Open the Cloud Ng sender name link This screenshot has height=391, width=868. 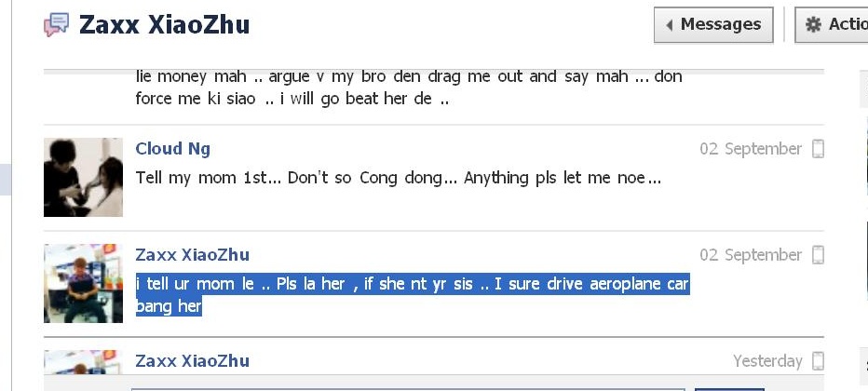point(172,149)
